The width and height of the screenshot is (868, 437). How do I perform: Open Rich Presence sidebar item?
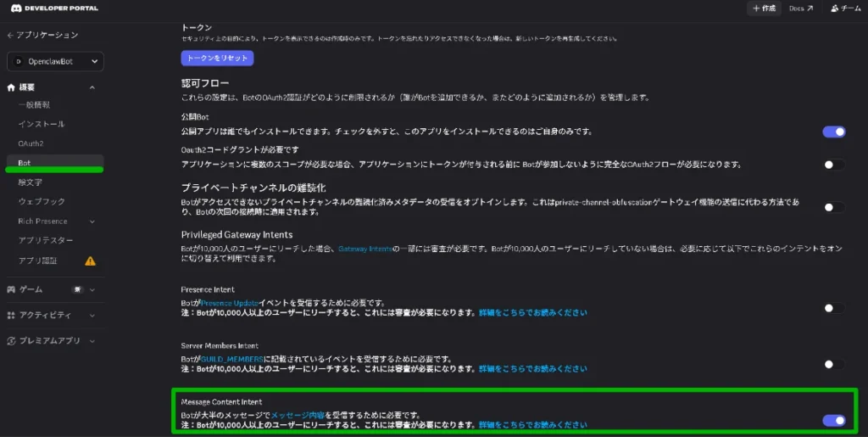point(42,221)
